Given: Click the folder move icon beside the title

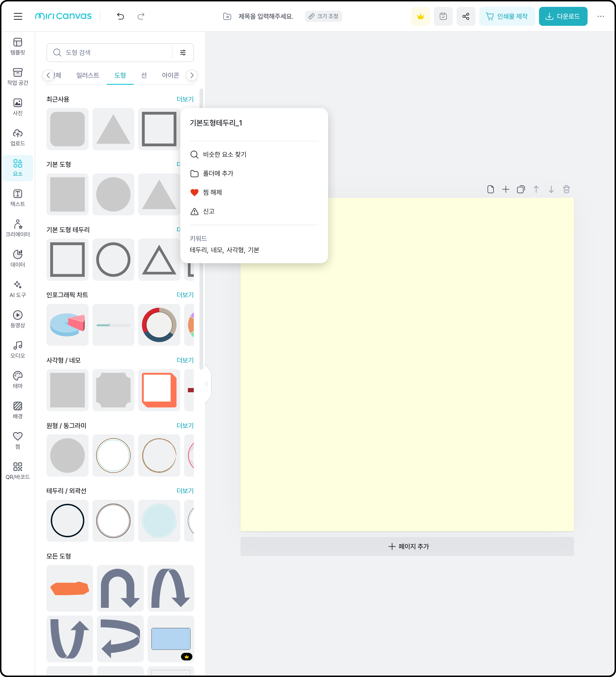Looking at the screenshot, I should (x=227, y=16).
